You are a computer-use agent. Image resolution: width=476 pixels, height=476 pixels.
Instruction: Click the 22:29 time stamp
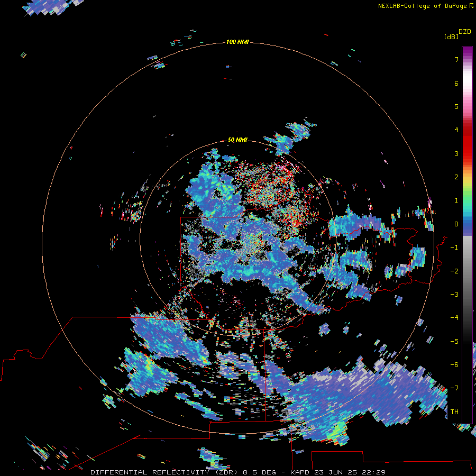374,472
